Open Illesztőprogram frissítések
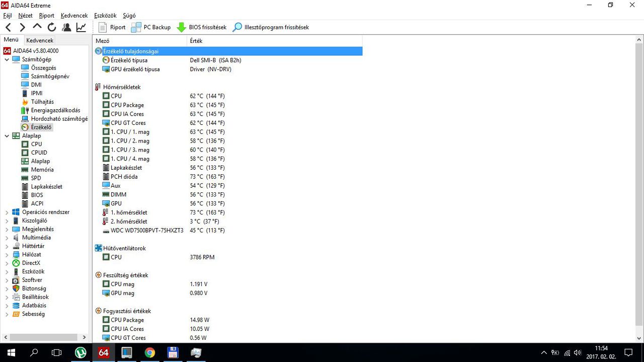This screenshot has height=362, width=644. 271,27
